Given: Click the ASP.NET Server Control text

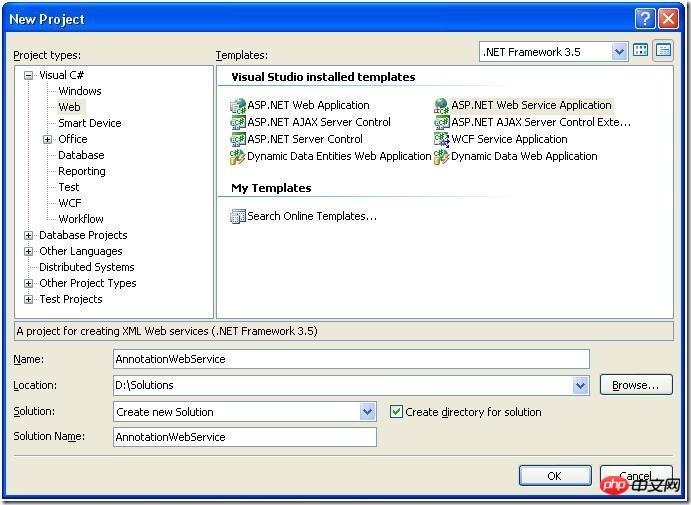Looking at the screenshot, I should [305, 139].
